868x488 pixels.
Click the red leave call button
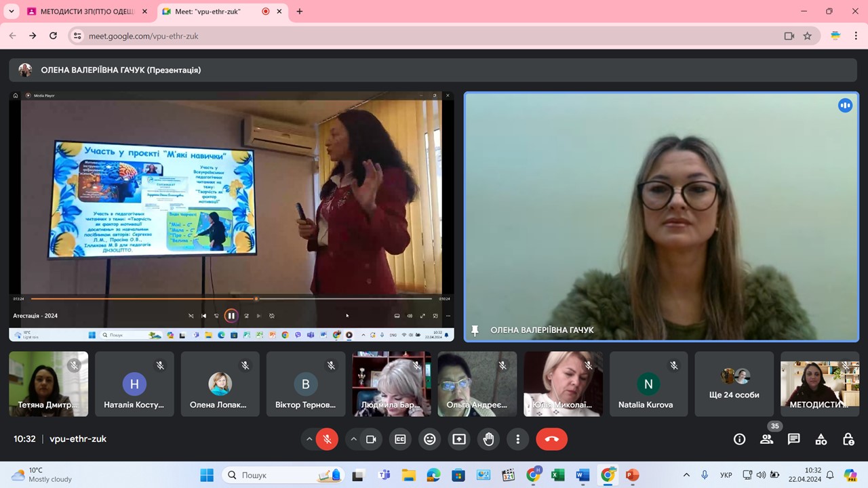click(x=551, y=439)
